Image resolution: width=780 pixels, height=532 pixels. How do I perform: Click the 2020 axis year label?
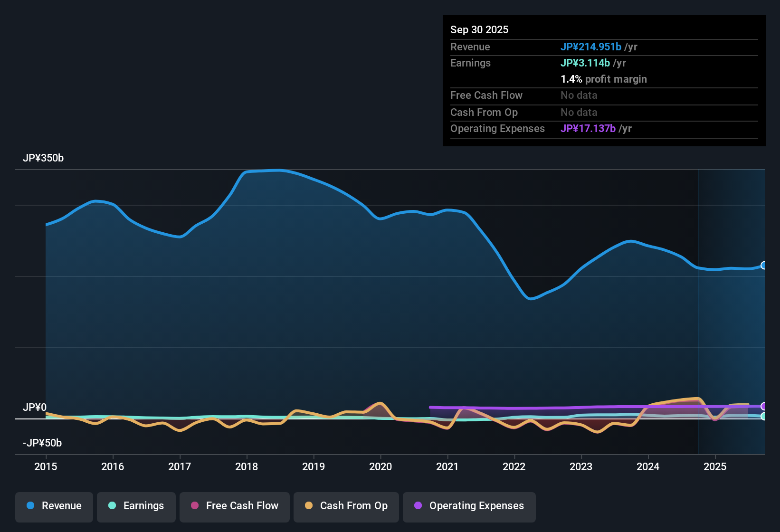pos(380,467)
